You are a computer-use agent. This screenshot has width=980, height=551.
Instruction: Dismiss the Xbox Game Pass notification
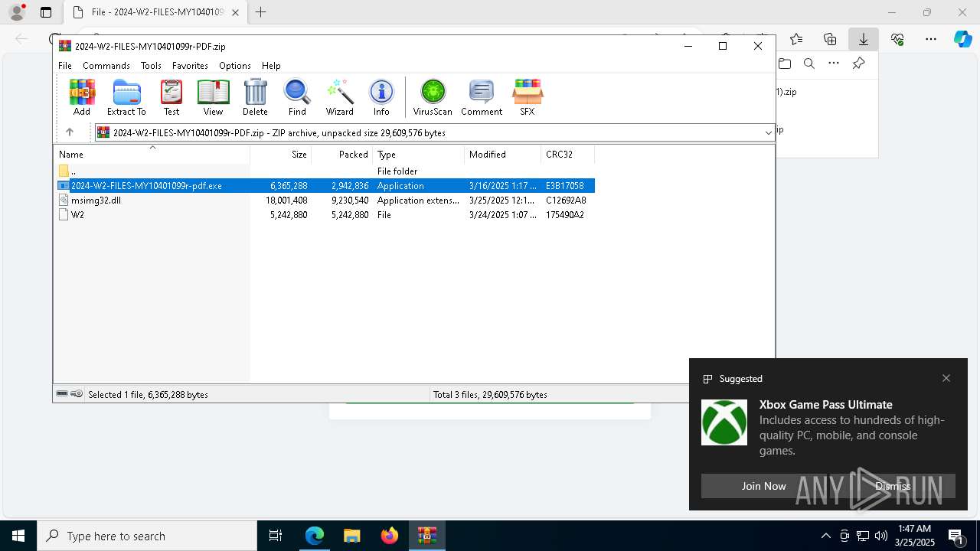pyautogui.click(x=893, y=486)
